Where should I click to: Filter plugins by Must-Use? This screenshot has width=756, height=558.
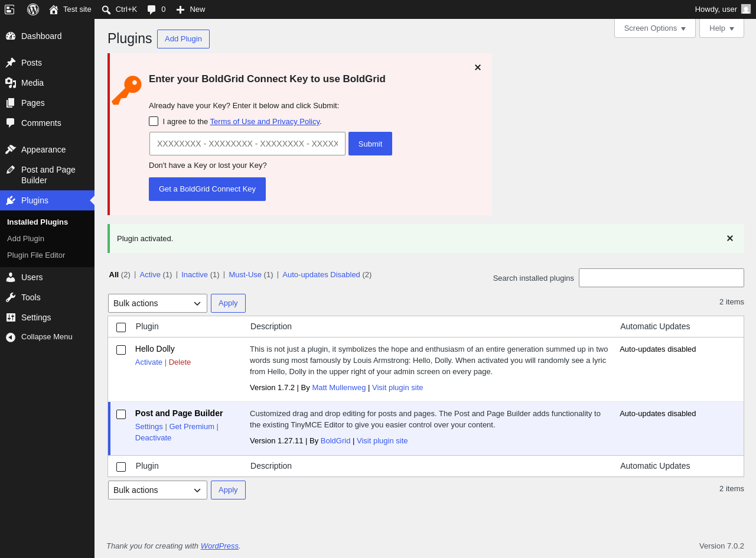point(245,274)
